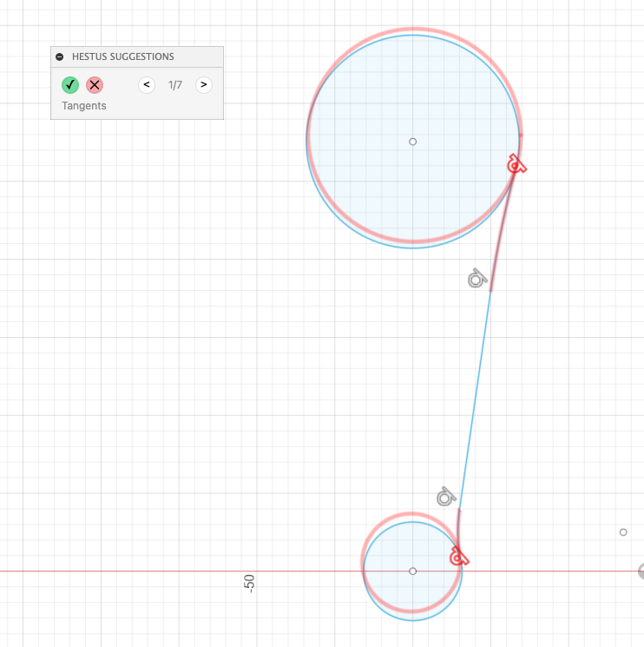Click the -50 axis label
The width and height of the screenshot is (644, 647).
click(x=250, y=583)
